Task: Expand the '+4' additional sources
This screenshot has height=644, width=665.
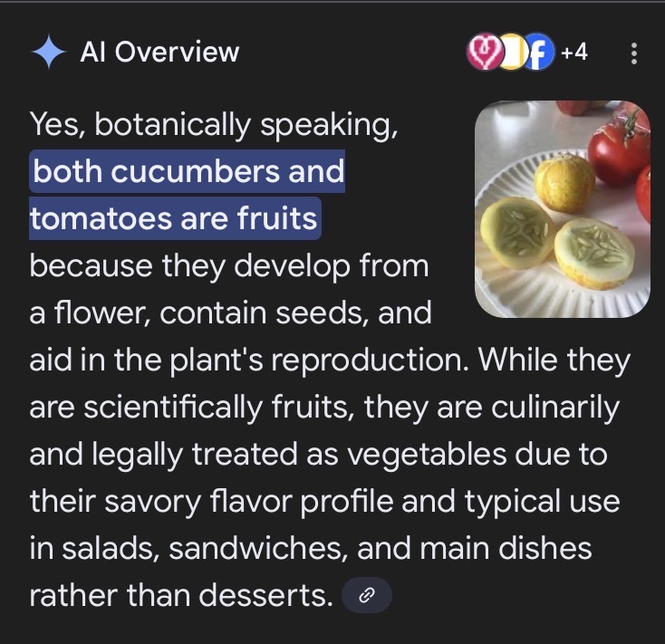Action: [x=574, y=53]
